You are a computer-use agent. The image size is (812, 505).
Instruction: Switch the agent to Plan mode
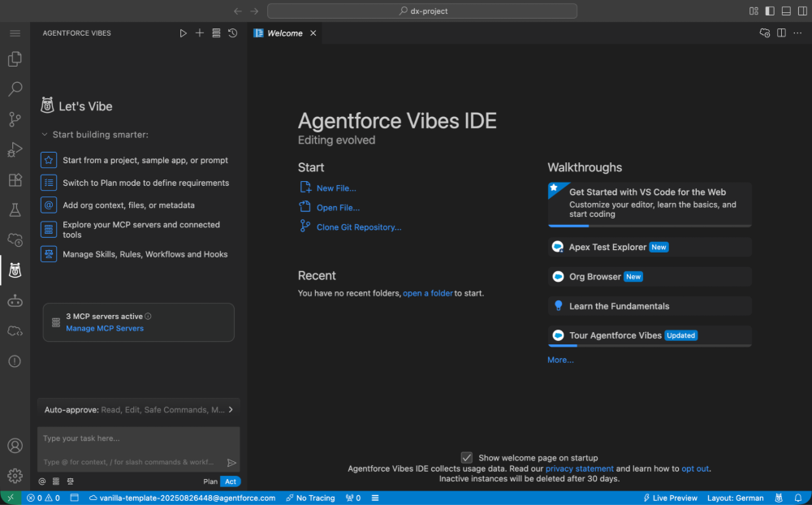point(209,481)
